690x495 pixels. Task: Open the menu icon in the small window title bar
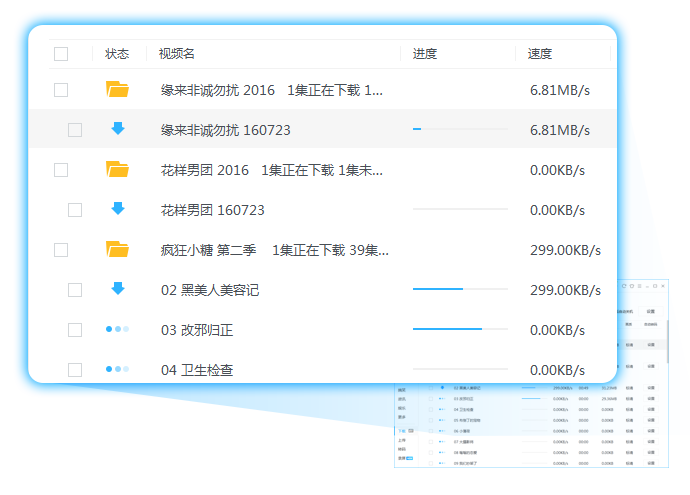click(x=639, y=286)
